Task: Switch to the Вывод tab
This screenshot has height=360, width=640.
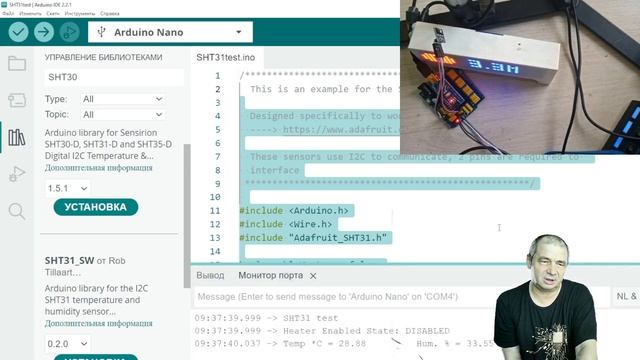Action: 210,276
